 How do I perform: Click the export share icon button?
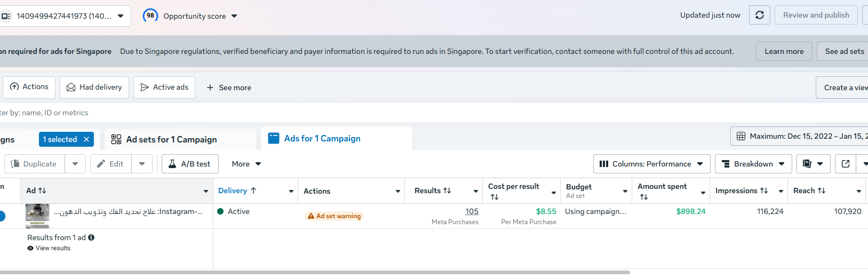[845, 164]
